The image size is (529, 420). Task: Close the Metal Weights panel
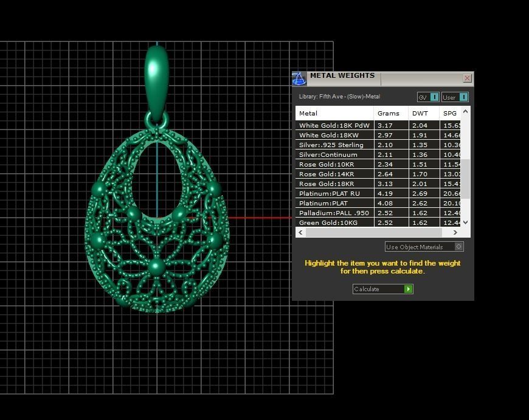[x=467, y=78]
